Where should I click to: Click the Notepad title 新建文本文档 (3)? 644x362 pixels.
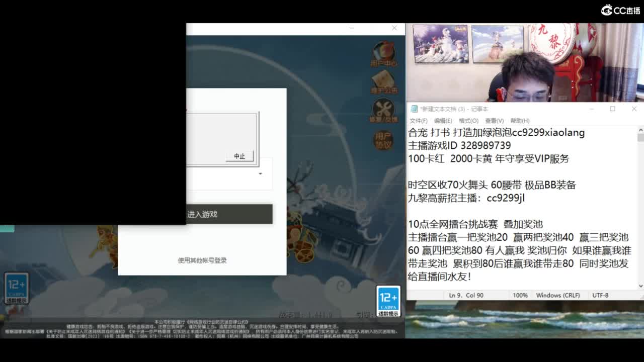pyautogui.click(x=454, y=109)
